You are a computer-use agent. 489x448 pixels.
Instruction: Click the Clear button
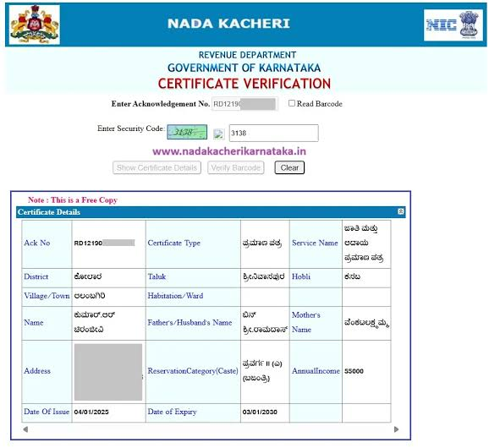pyautogui.click(x=289, y=167)
